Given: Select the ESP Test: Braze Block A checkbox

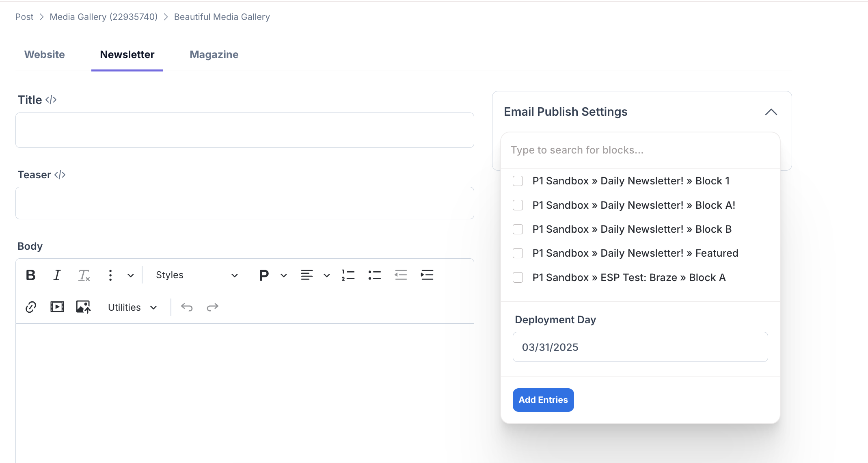Looking at the screenshot, I should [518, 277].
